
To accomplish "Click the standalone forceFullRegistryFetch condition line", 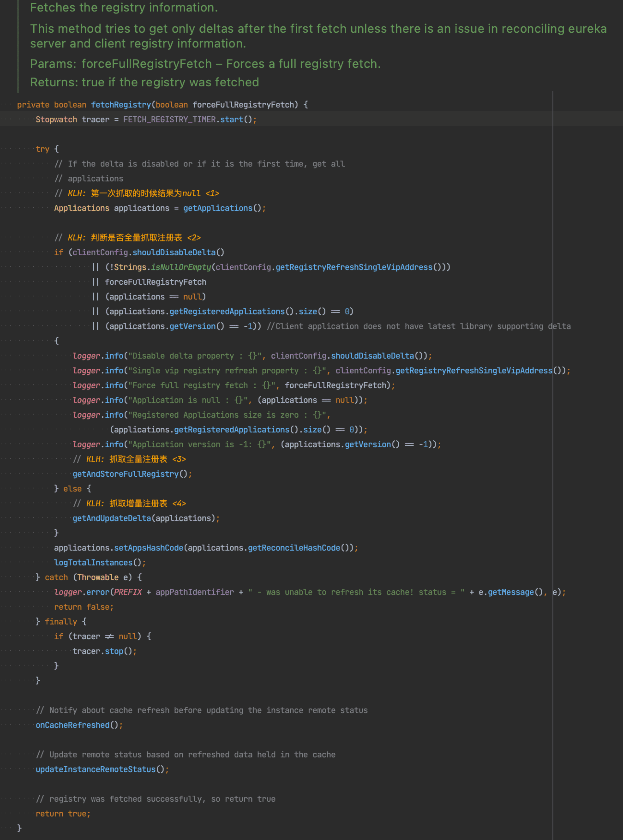I will [x=156, y=282].
